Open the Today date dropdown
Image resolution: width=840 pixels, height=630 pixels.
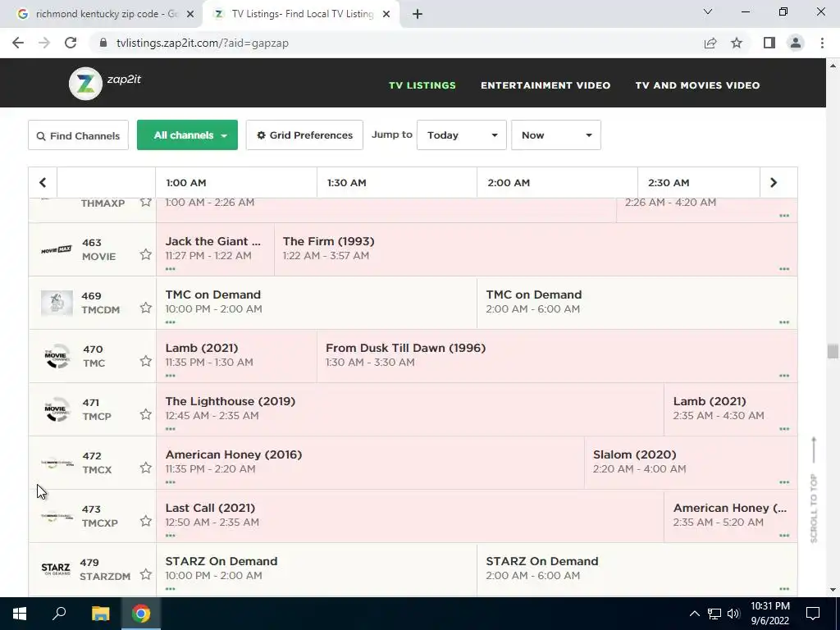click(461, 135)
